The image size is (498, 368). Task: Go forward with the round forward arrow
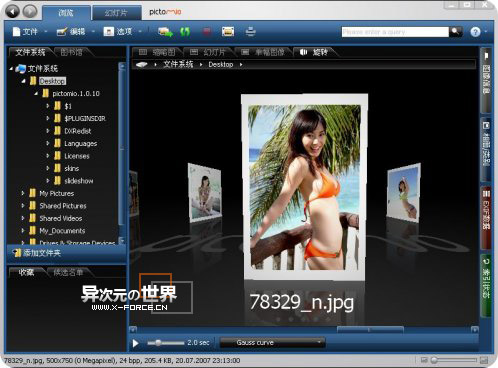tap(30, 12)
